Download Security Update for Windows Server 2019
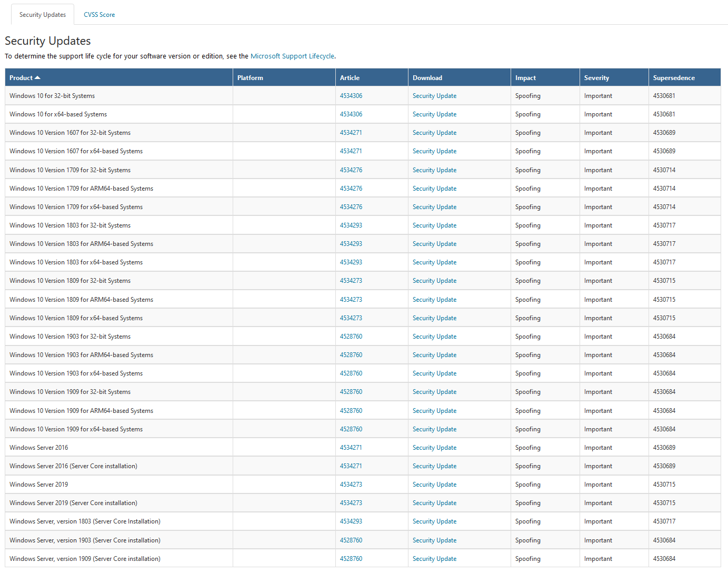728x573 pixels. tap(434, 485)
